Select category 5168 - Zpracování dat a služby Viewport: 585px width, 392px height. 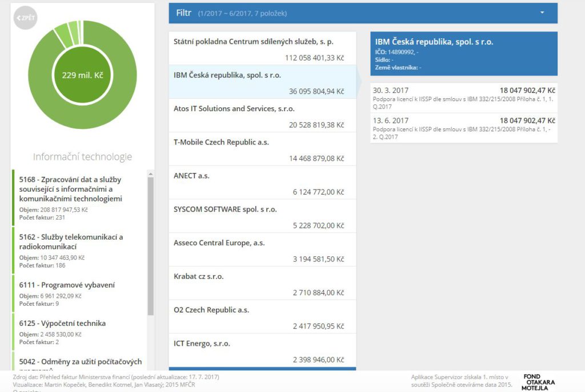point(79,198)
